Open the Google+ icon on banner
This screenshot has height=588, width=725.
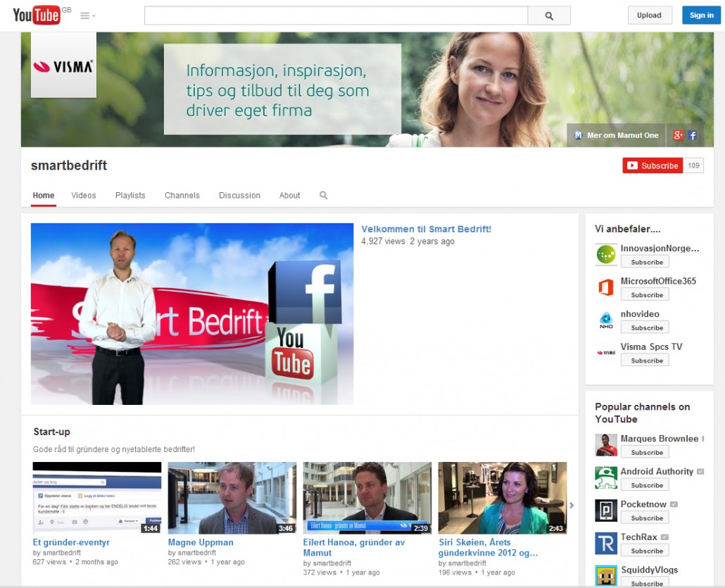tap(679, 135)
